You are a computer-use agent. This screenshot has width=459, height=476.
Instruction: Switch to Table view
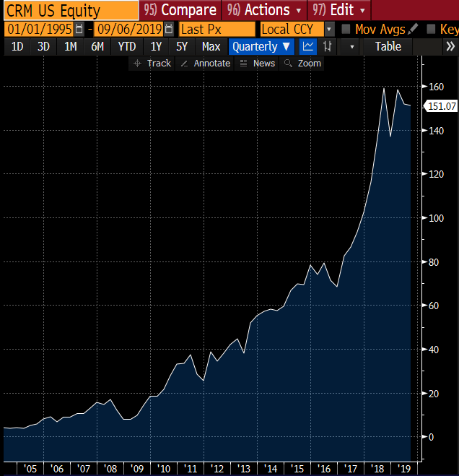(388, 46)
